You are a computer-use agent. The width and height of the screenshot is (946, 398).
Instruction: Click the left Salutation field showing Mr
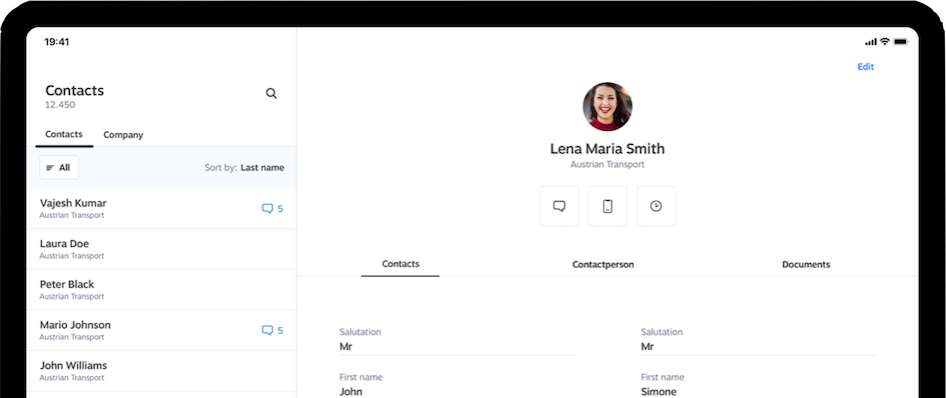(457, 340)
